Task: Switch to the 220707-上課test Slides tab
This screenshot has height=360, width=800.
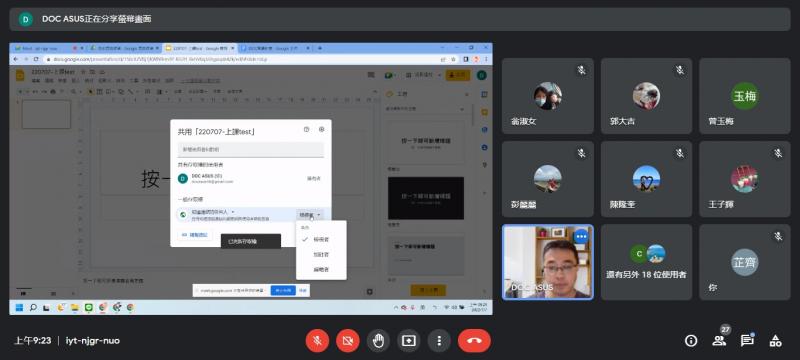Action: pyautogui.click(x=200, y=48)
